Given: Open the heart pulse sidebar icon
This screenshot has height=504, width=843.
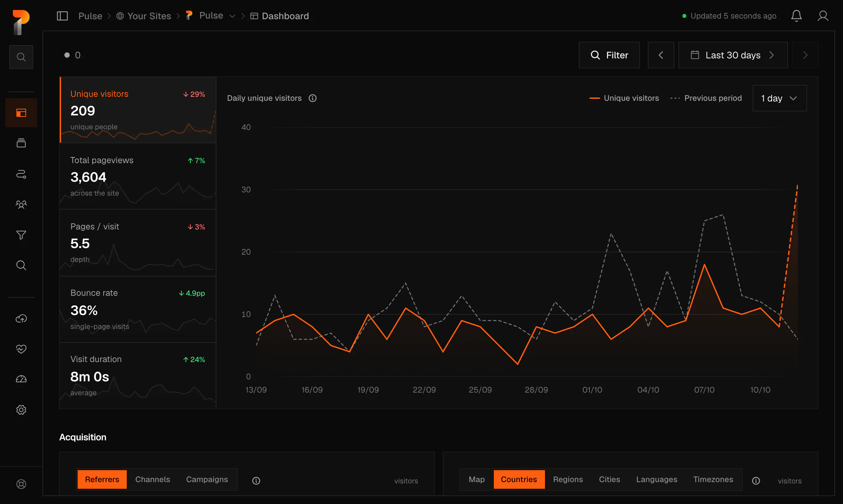Looking at the screenshot, I should [x=21, y=349].
